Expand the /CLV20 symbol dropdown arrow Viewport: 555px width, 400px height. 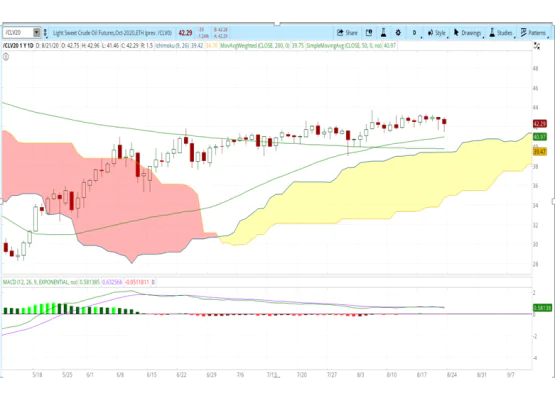tap(36, 33)
